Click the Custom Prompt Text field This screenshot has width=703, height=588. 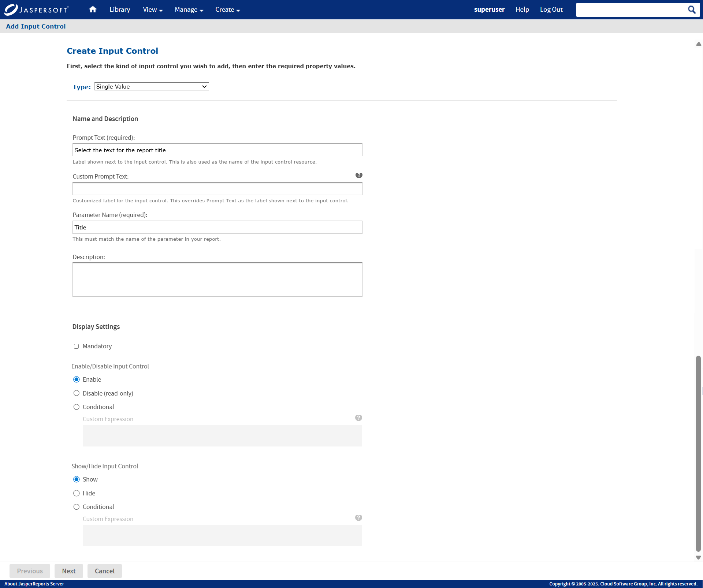click(217, 188)
